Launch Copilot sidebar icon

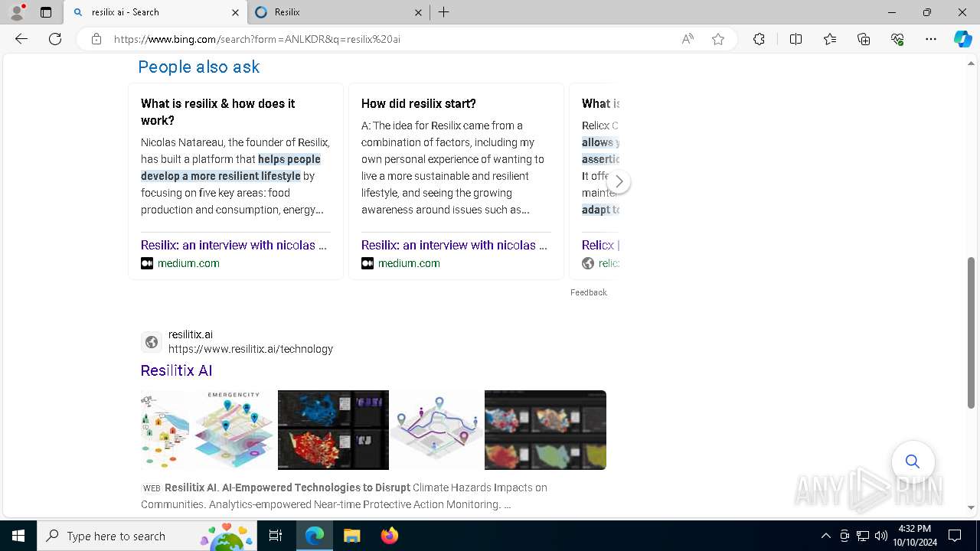(x=962, y=39)
